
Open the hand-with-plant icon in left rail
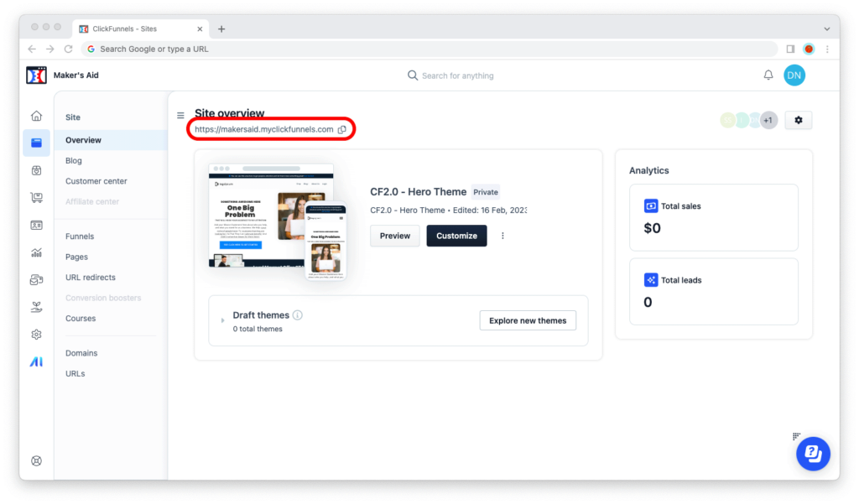36,307
